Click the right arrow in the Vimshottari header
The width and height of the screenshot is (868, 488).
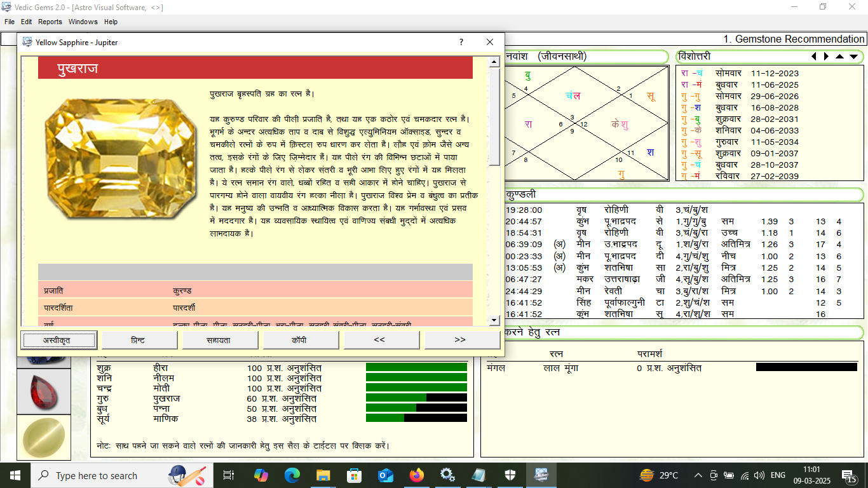pos(826,57)
